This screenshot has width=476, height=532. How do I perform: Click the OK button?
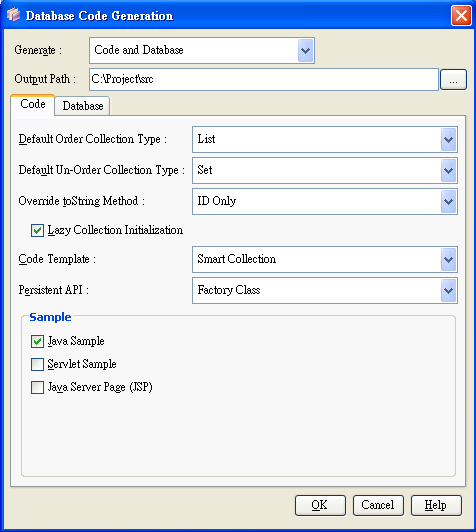(320, 506)
